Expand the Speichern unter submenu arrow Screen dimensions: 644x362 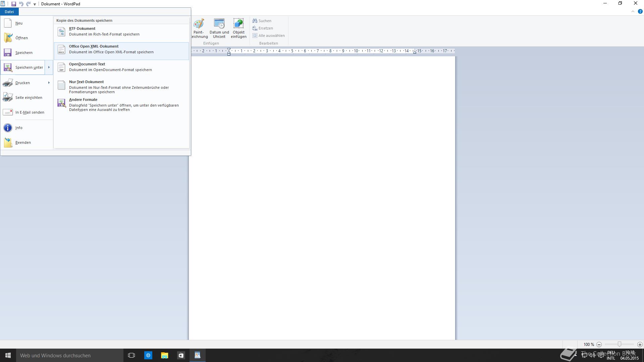49,67
